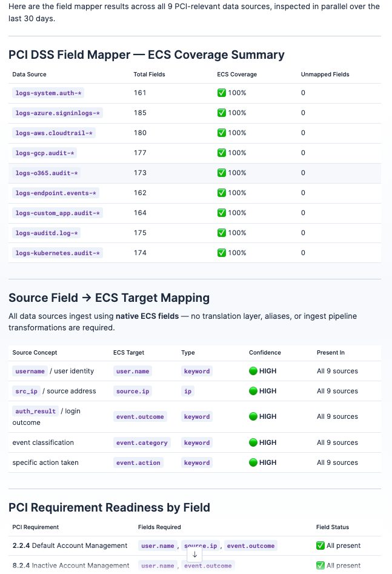Screen dimensions: 392x574
Task: Click total fields value 162
Action: 140,193
